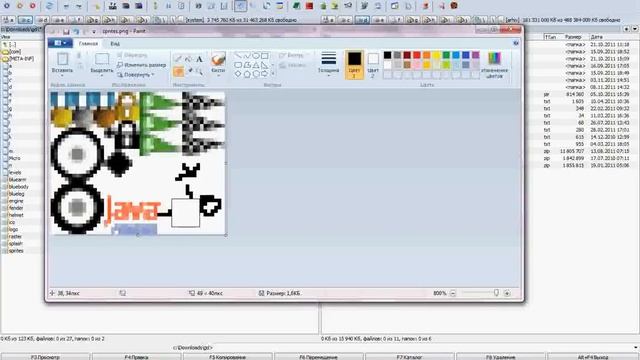Click the zoom out minus button

tap(453, 293)
